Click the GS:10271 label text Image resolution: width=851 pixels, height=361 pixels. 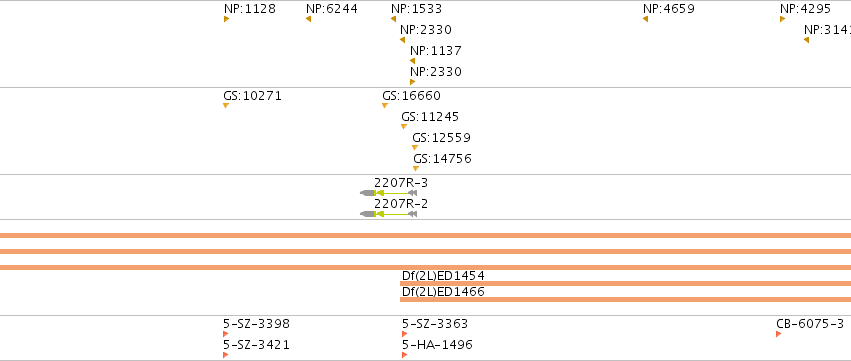(252, 96)
